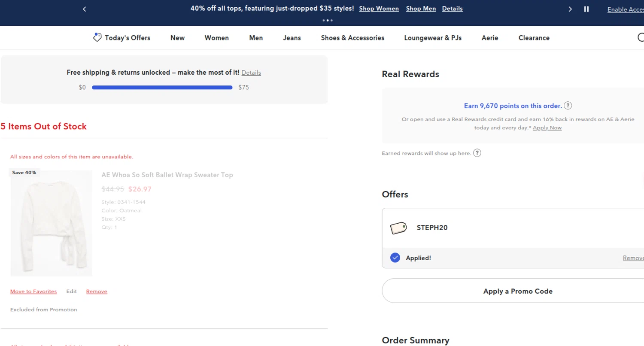Click the Save 40% badge

point(24,173)
